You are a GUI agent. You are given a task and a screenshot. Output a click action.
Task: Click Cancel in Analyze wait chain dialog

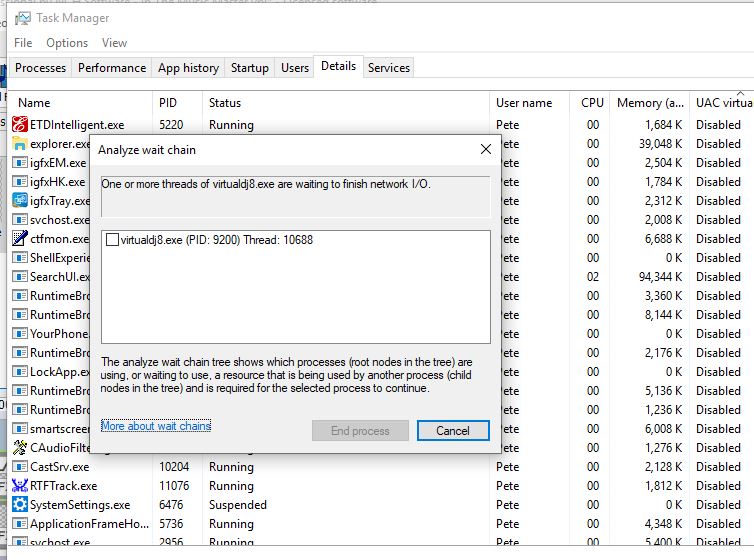pos(453,431)
